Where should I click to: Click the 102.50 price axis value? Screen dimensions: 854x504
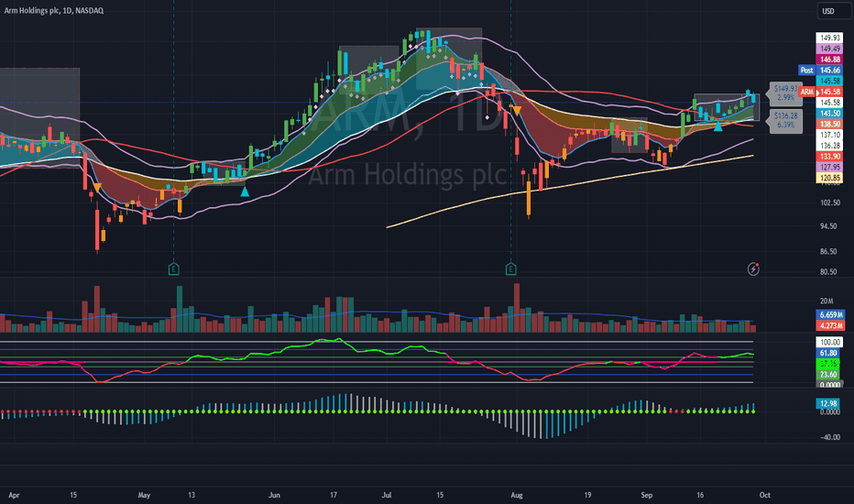(829, 203)
